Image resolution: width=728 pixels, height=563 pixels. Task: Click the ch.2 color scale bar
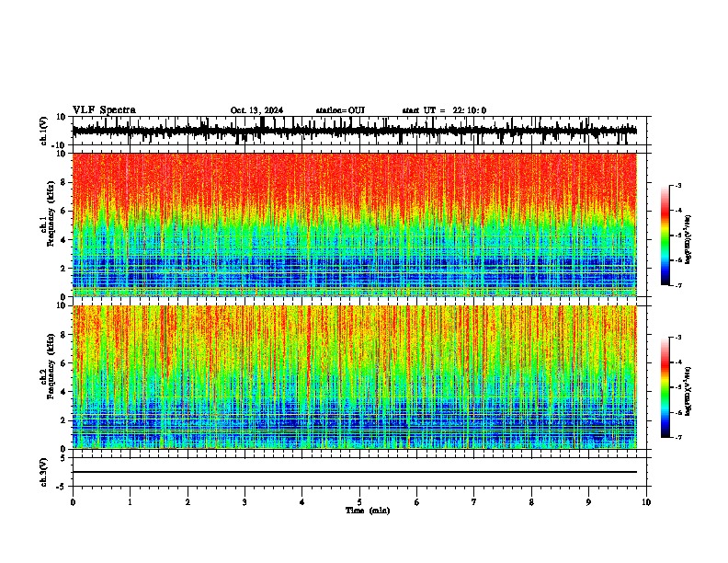click(x=665, y=387)
